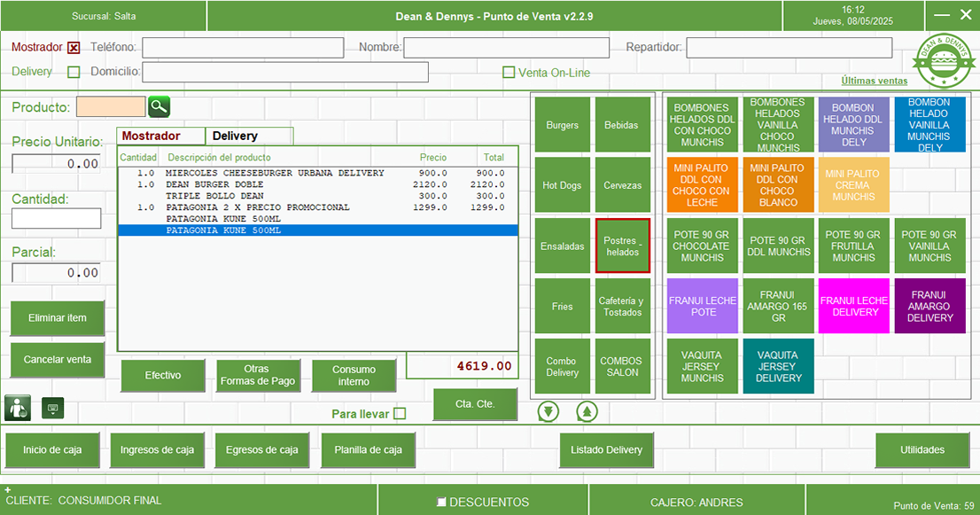Screen dimensions: 980x515
Task: Select the TRIPLE BOLLO DEAN row
Action: point(318,196)
